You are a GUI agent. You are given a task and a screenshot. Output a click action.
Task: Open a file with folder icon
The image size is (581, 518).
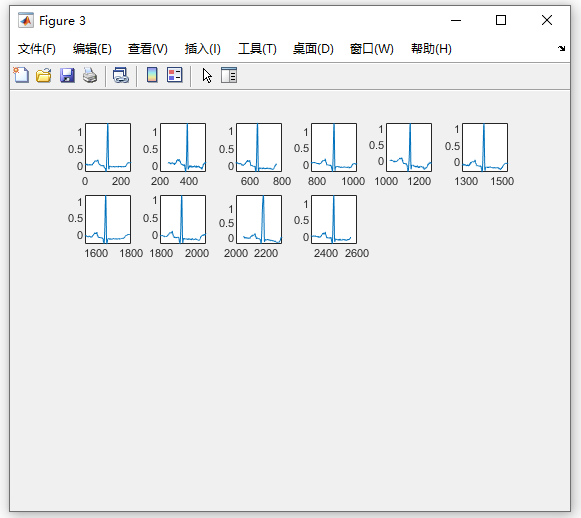coord(44,75)
